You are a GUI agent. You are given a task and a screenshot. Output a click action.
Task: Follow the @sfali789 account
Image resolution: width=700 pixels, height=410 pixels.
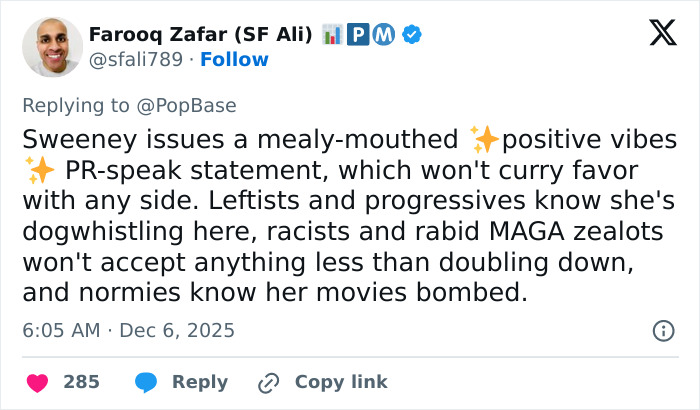(234, 59)
